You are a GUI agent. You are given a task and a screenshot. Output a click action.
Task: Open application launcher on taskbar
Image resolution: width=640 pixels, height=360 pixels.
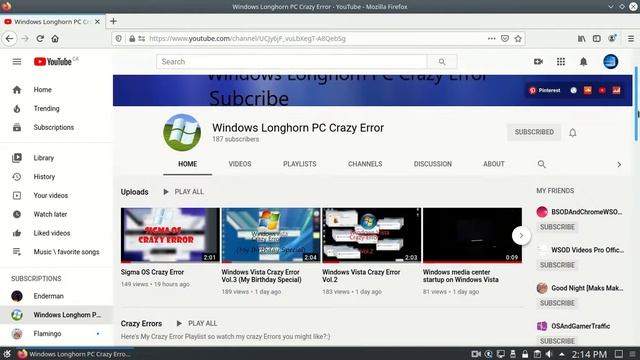[x=7, y=354]
